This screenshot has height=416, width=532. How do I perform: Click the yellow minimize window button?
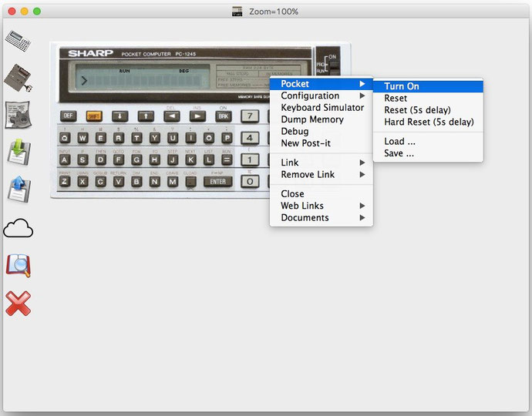tap(25, 12)
